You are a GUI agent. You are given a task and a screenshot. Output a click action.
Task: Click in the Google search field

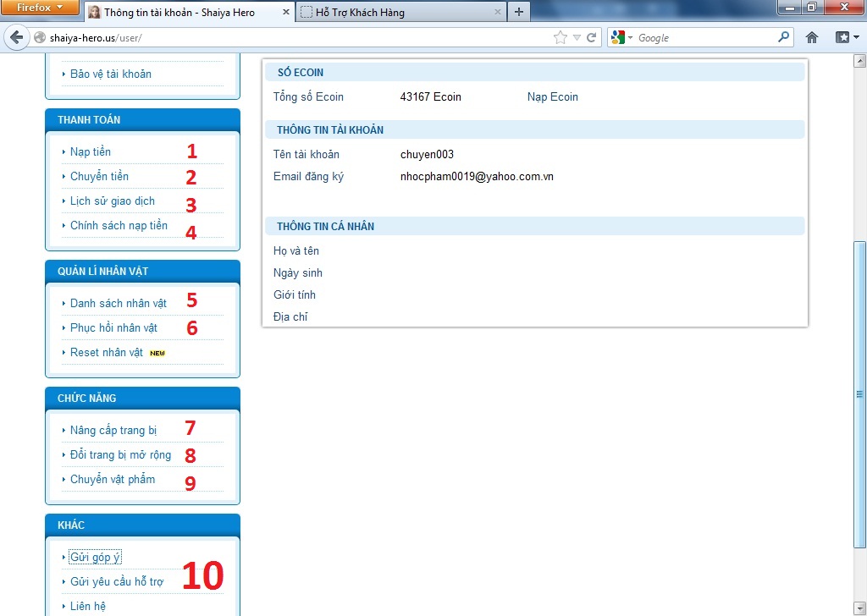tap(703, 37)
